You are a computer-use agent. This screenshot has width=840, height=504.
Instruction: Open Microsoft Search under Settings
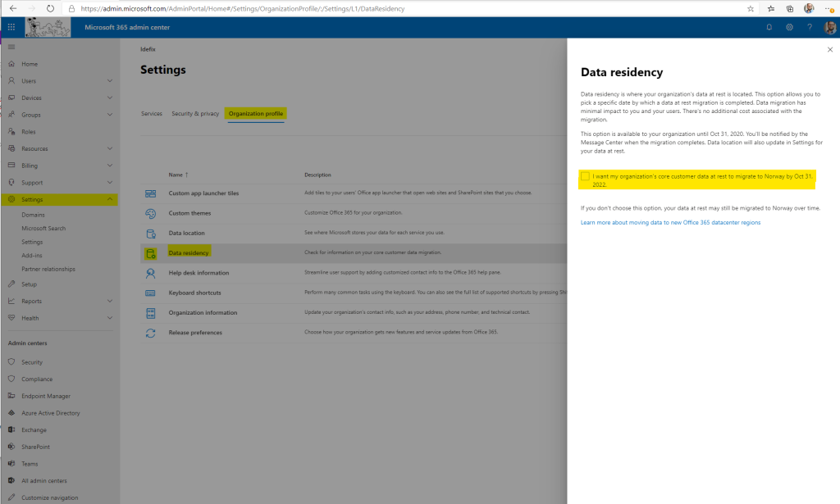click(43, 228)
